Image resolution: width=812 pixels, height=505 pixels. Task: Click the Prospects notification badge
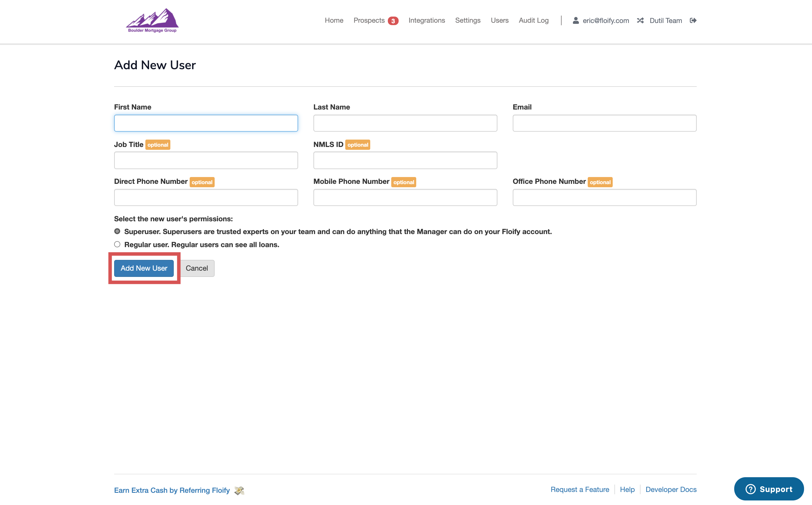[x=393, y=21]
